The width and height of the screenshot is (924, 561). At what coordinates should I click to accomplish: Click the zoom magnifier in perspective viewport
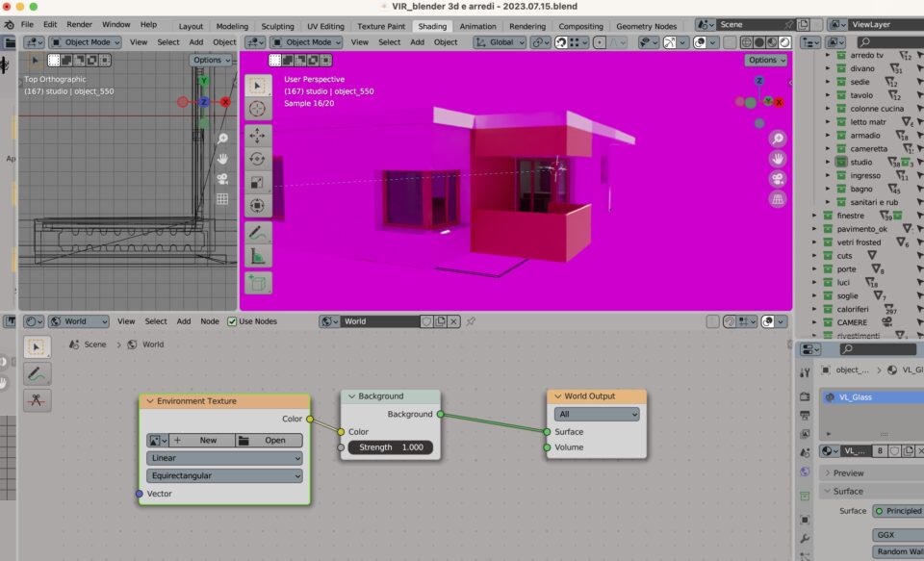point(777,139)
